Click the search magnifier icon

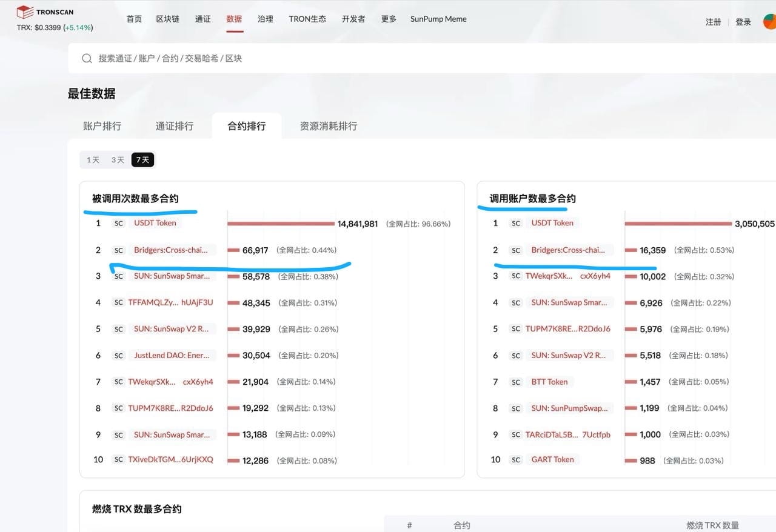(87, 58)
